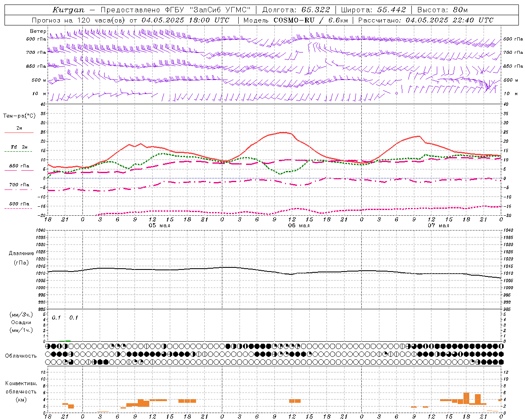The image size is (525, 420).
Task: Click the station name "Kurgan" in the header
Action: tap(68, 10)
